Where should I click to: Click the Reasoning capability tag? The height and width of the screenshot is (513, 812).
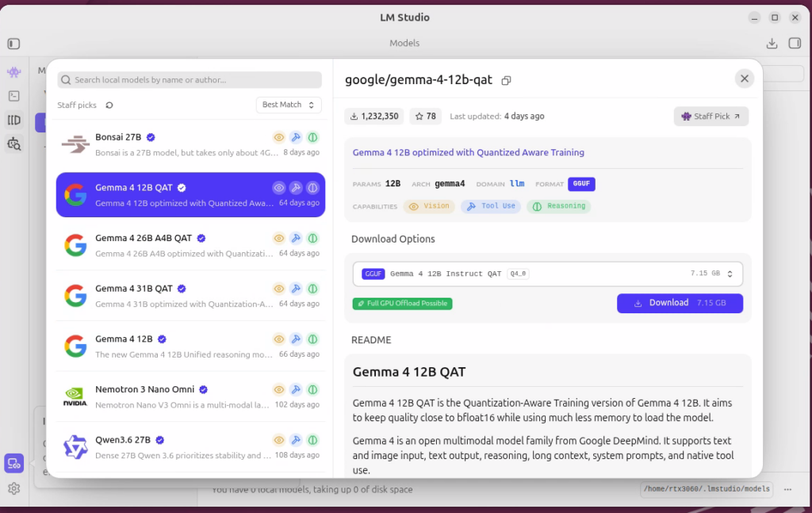pyautogui.click(x=559, y=206)
